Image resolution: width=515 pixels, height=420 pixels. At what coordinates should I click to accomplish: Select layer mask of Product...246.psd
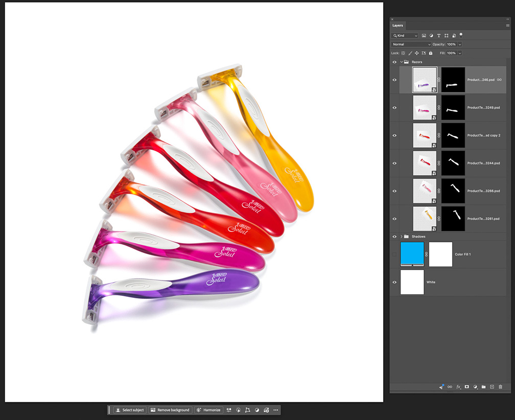tap(453, 80)
